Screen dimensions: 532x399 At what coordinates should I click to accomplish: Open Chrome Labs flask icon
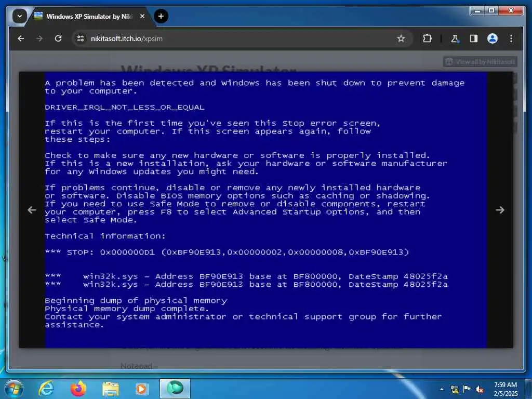(x=455, y=38)
